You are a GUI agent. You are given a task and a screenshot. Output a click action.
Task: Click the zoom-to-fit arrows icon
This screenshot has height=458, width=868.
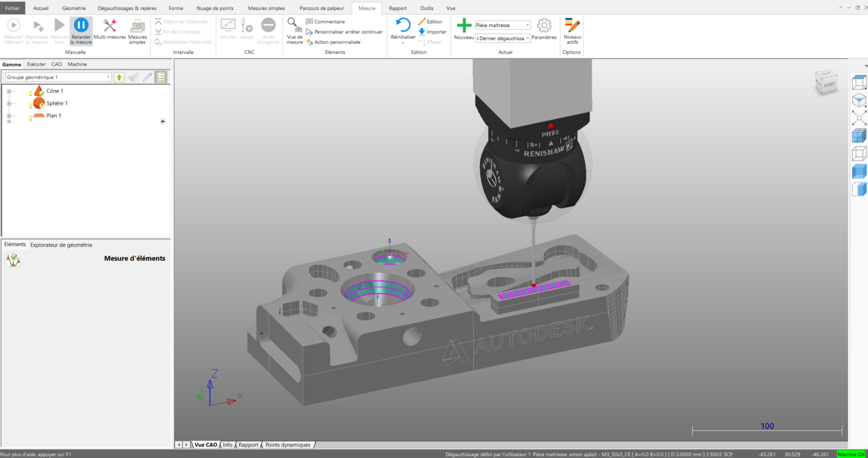[858, 118]
